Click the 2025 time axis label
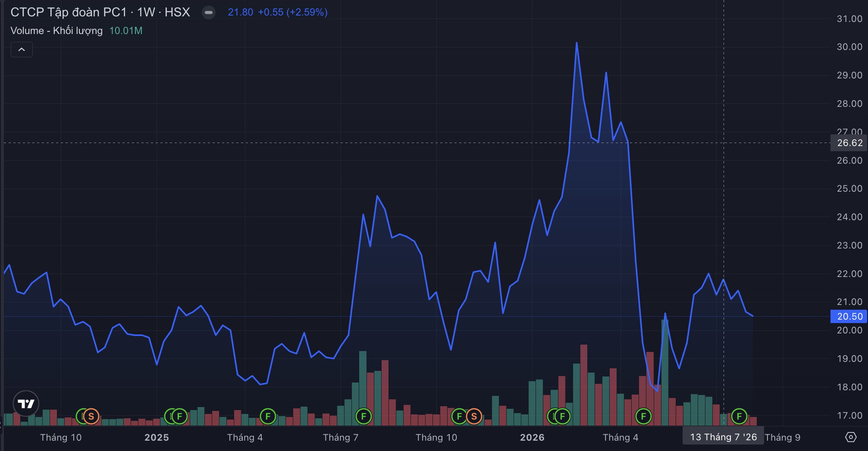The image size is (868, 451). click(157, 438)
